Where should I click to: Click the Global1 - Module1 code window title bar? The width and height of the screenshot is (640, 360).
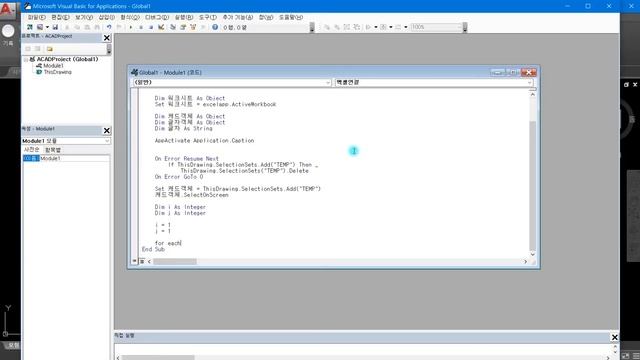tap(310, 72)
